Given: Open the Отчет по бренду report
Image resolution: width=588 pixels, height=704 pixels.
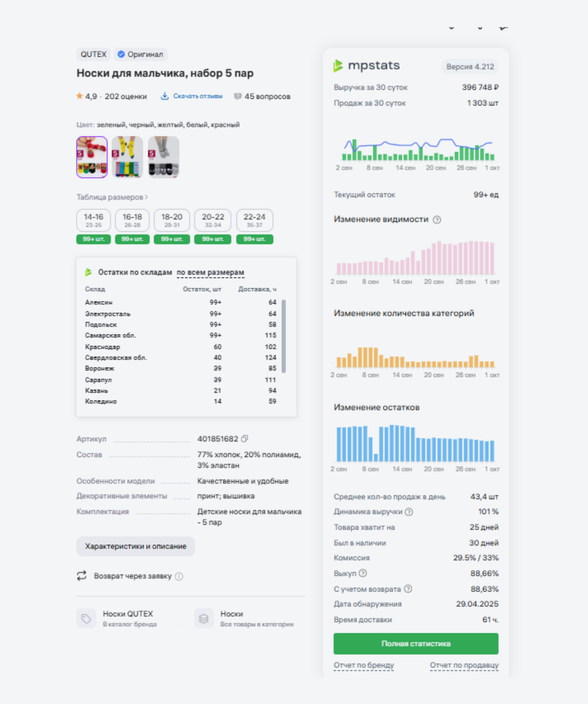Looking at the screenshot, I should coord(363,665).
